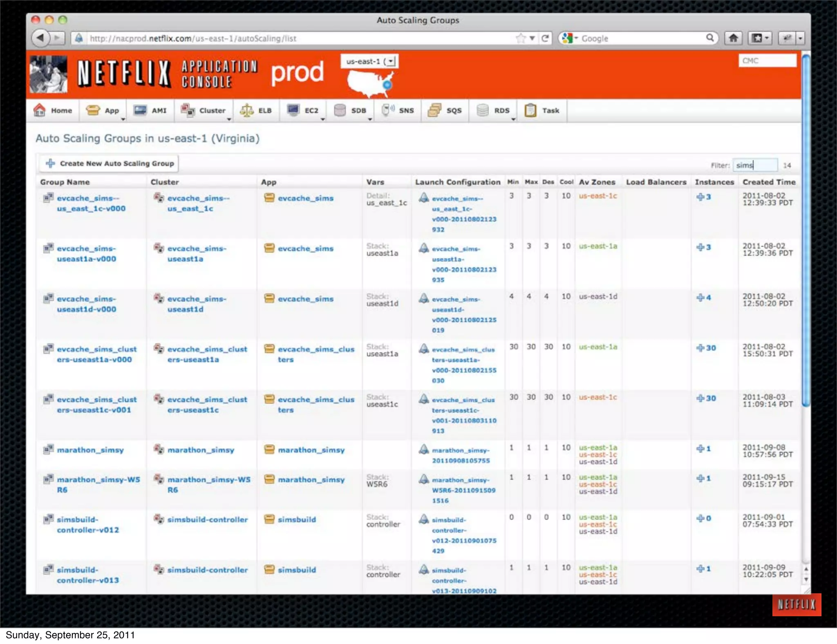The image size is (837, 644).
Task: Click the Netflix Application Console logo photo
Action: pos(49,74)
